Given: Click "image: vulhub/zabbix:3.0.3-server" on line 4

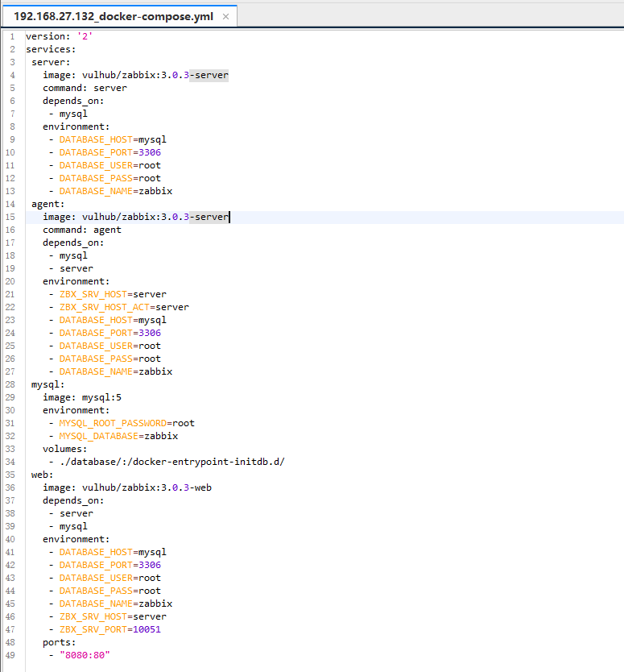Looking at the screenshot, I should 135,75.
